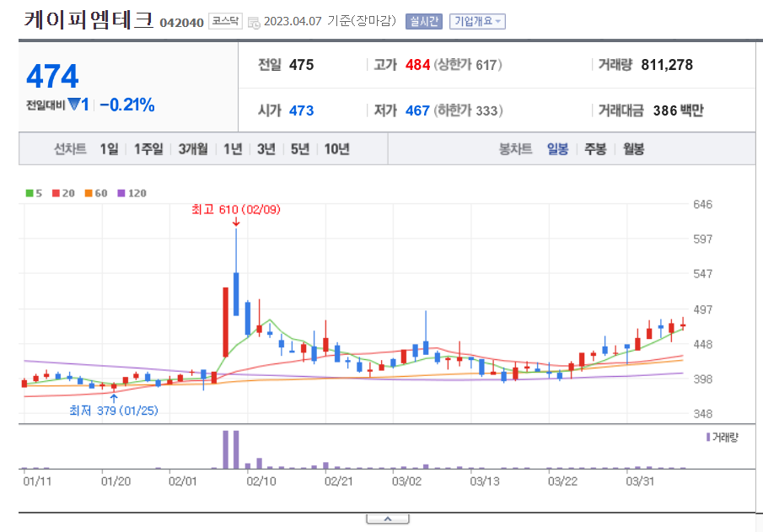Click the 실시간 real-time button
The height and width of the screenshot is (532, 763).
tap(424, 21)
